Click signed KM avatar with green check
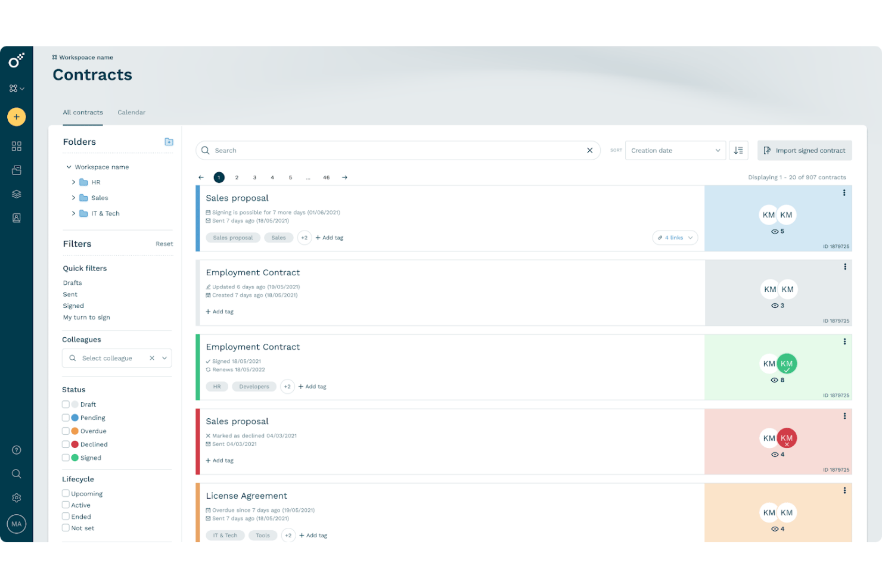The height and width of the screenshot is (588, 882). pos(787,363)
